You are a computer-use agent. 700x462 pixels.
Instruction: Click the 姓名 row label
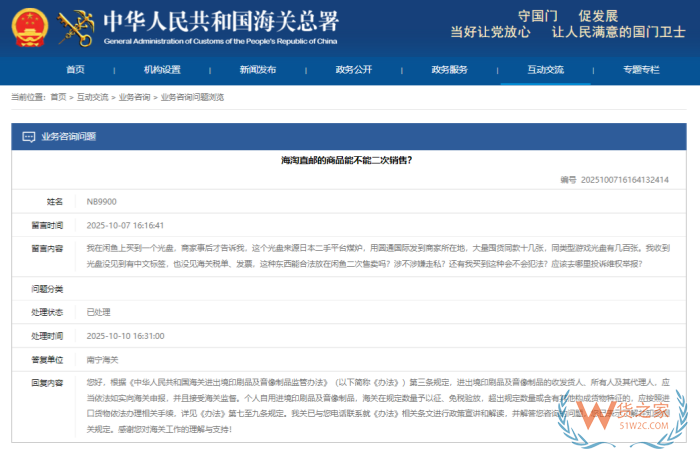point(55,202)
